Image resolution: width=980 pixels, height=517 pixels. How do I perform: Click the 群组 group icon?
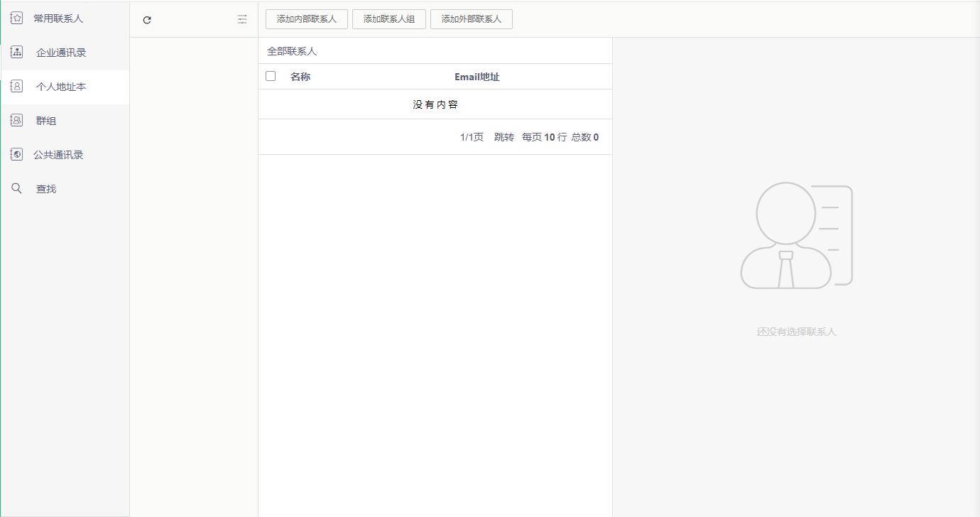coord(16,121)
